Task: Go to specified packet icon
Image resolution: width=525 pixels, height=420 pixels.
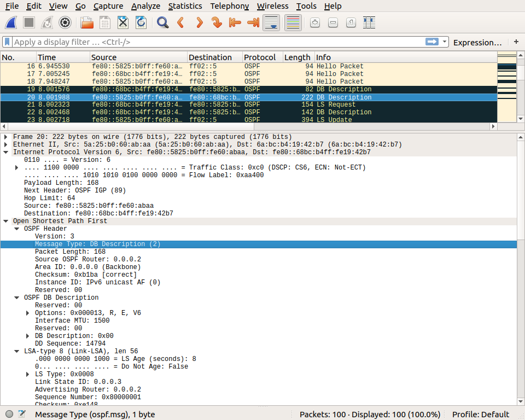Action: click(x=217, y=23)
